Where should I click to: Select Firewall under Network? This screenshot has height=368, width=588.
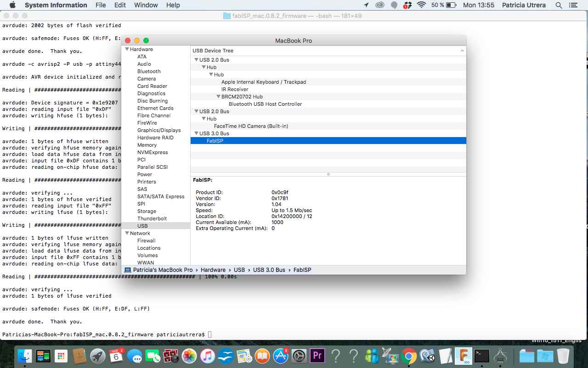pyautogui.click(x=146, y=241)
